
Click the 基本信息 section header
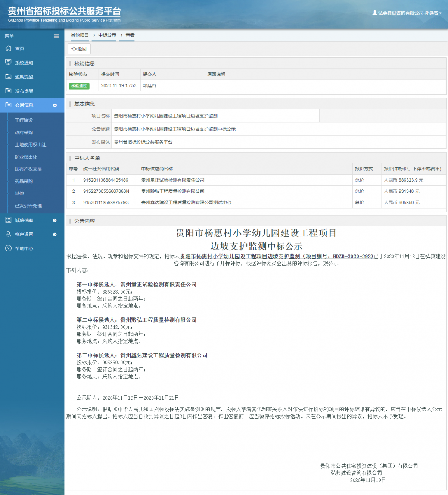tap(85, 104)
